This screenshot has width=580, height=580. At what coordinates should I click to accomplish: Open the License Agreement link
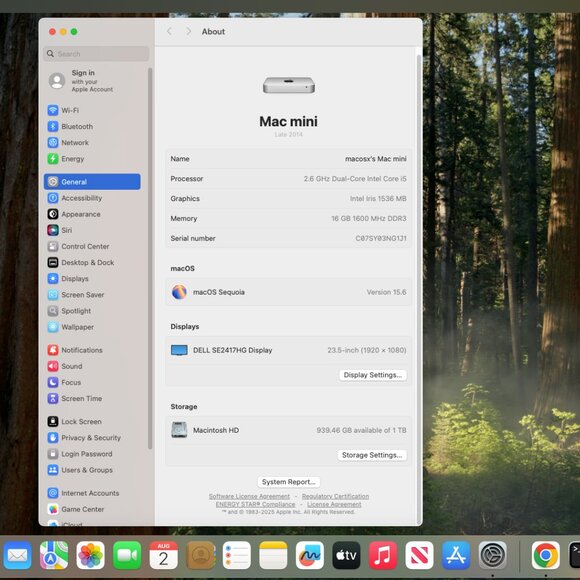pos(334,505)
